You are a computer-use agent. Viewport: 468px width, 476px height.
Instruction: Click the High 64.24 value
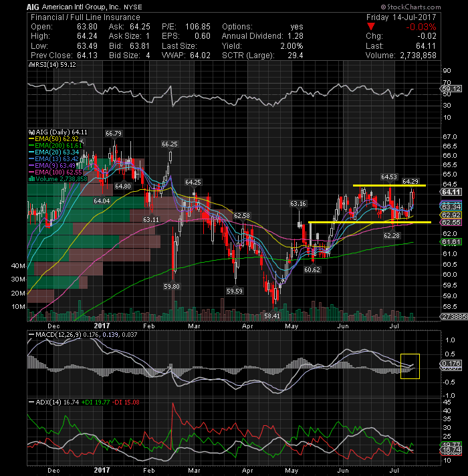(x=87, y=36)
